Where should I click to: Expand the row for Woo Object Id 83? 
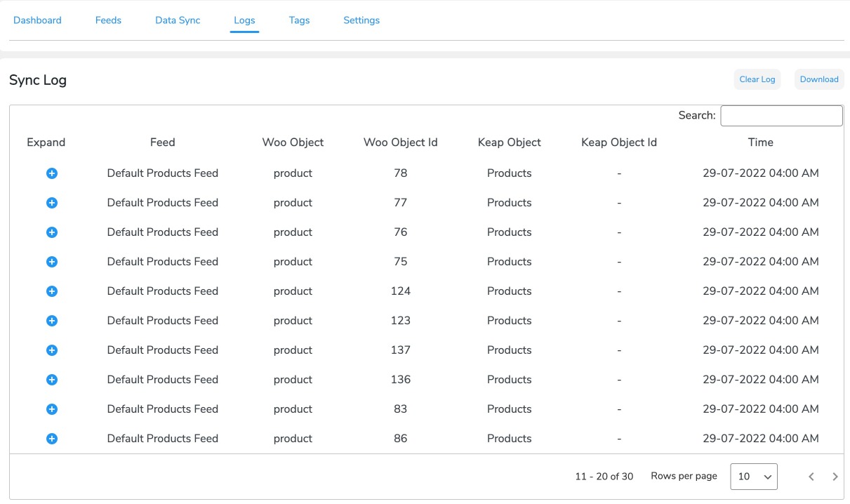click(x=51, y=409)
